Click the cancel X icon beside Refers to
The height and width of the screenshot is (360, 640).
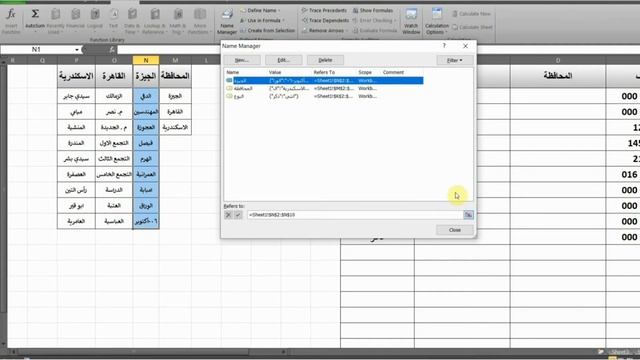coord(228,215)
